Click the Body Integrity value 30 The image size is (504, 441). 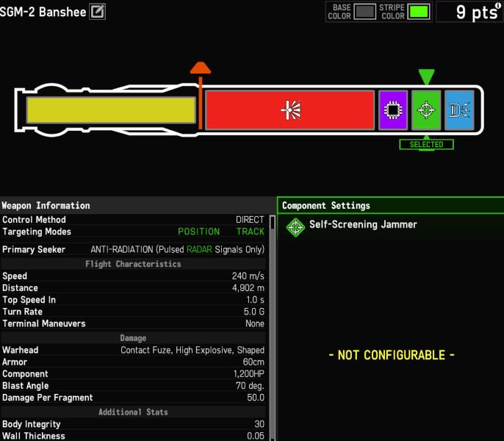click(259, 424)
